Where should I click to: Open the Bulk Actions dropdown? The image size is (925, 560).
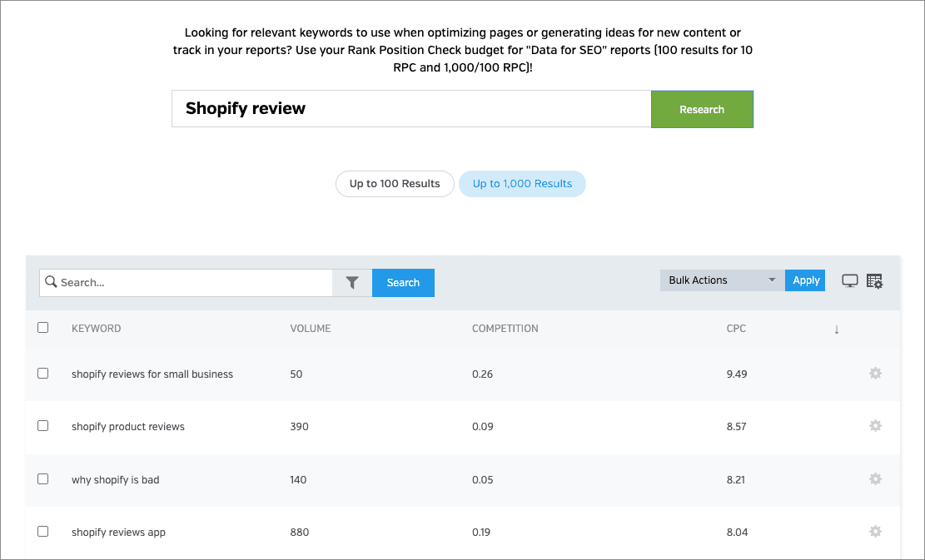[720, 280]
